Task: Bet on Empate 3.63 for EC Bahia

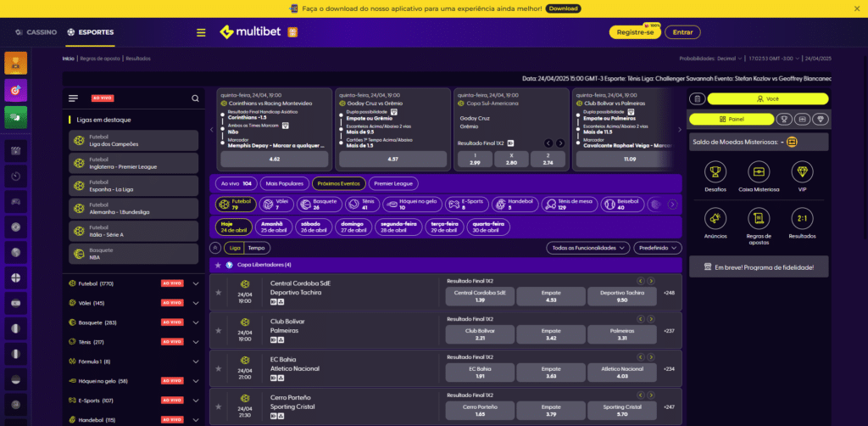Action: pyautogui.click(x=551, y=373)
